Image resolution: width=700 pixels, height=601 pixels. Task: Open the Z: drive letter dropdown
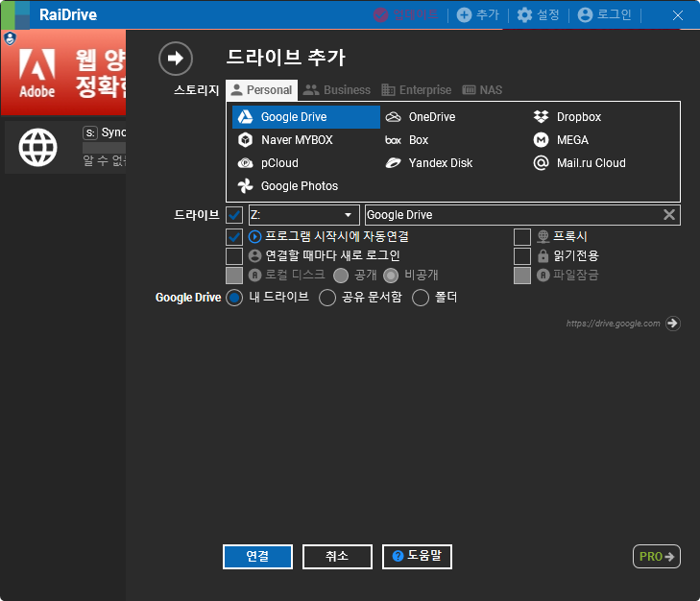pyautogui.click(x=304, y=215)
